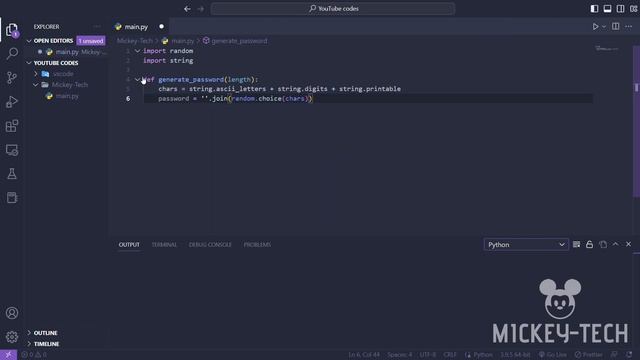Screen dimensions: 640x360
Task: Open editor More Actions ellipsis
Action: point(629,27)
